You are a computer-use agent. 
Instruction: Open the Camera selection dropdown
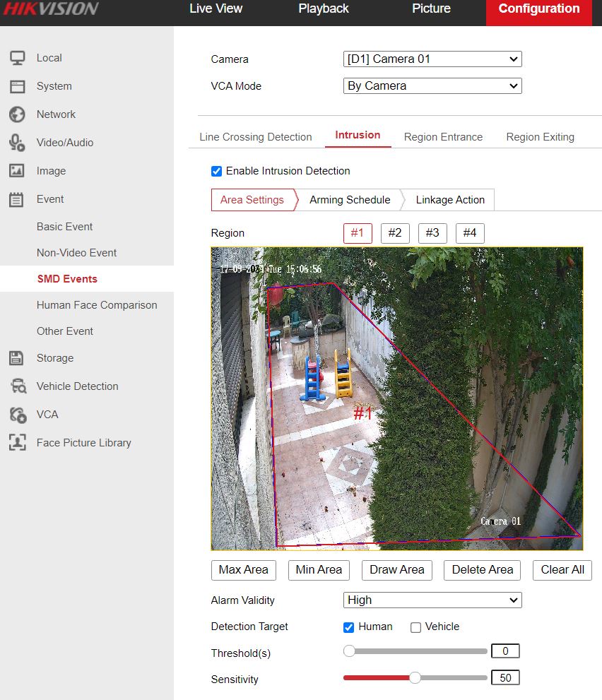click(432, 59)
